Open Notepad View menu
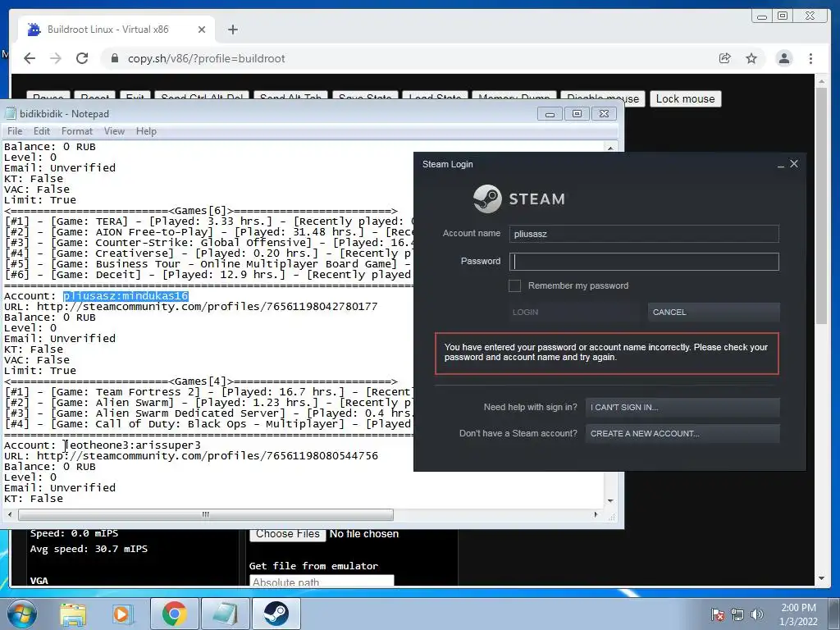This screenshot has width=840, height=630. click(114, 131)
